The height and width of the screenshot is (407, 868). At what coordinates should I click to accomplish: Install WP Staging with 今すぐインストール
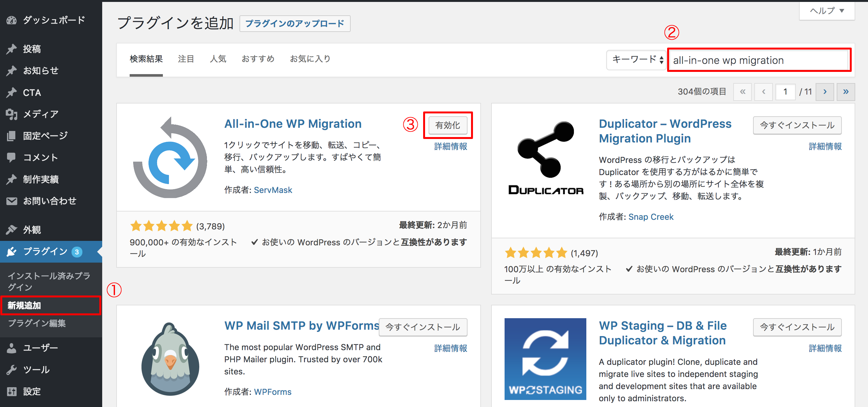coord(797,327)
